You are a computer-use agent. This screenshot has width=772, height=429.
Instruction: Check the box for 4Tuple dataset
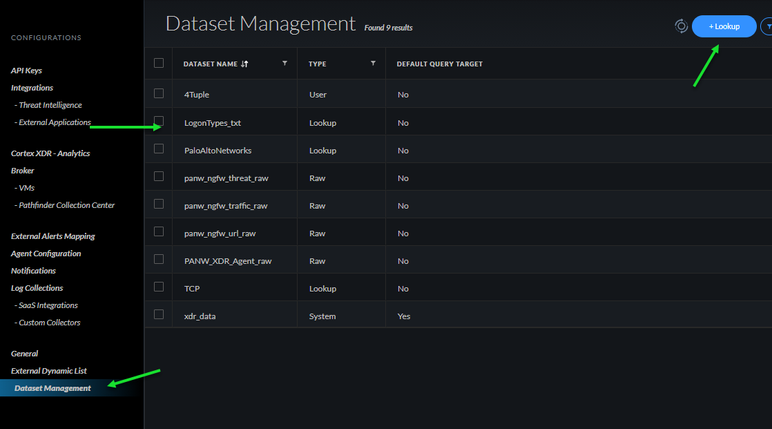point(159,94)
